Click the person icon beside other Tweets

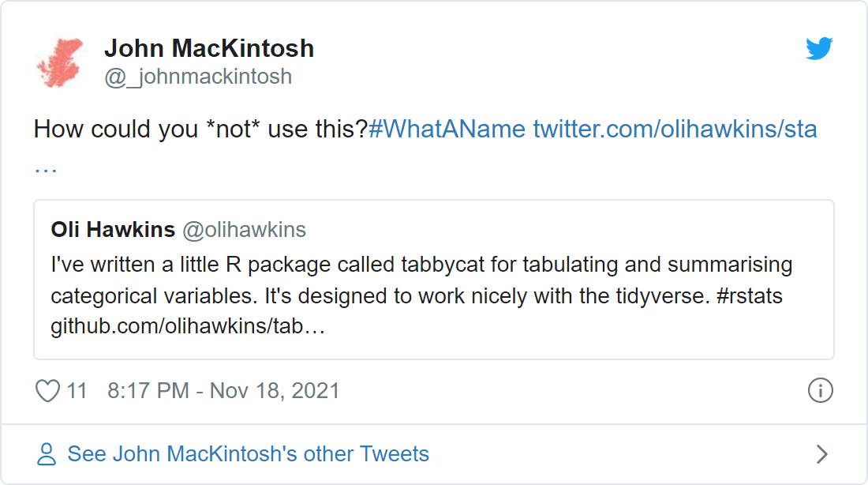click(47, 454)
